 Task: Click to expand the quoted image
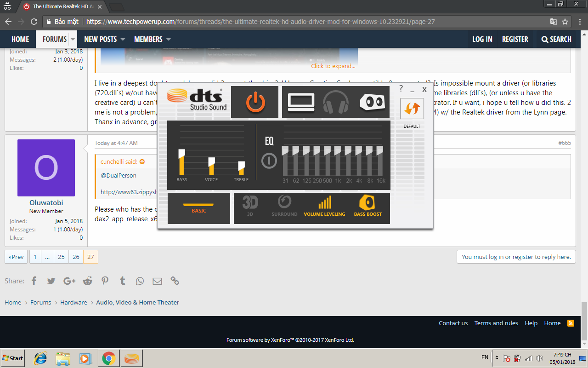pyautogui.click(x=333, y=66)
